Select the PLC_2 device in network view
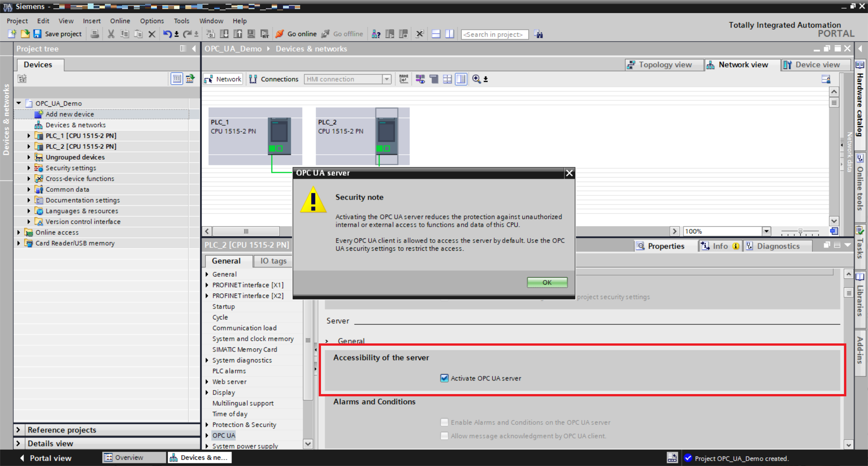The height and width of the screenshot is (466, 868). [363, 137]
